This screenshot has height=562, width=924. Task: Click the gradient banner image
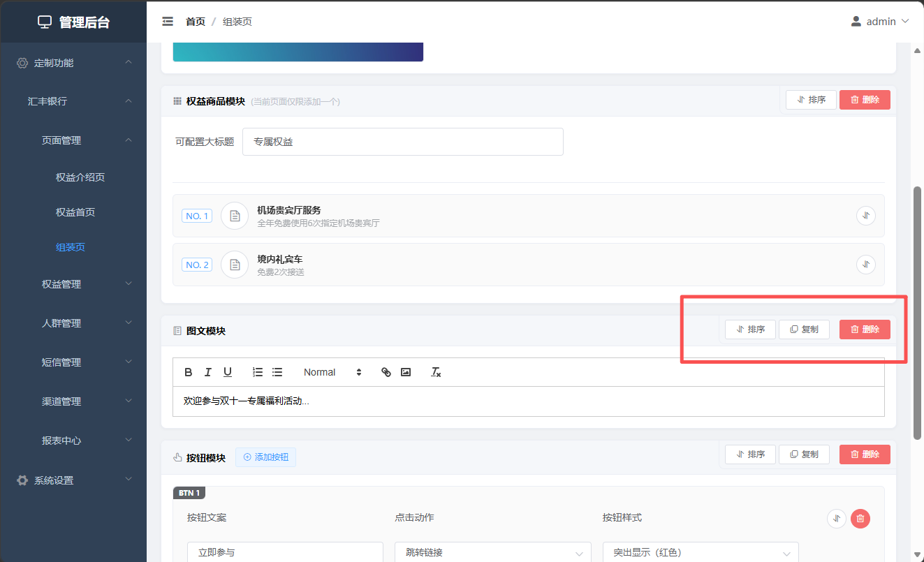click(298, 52)
